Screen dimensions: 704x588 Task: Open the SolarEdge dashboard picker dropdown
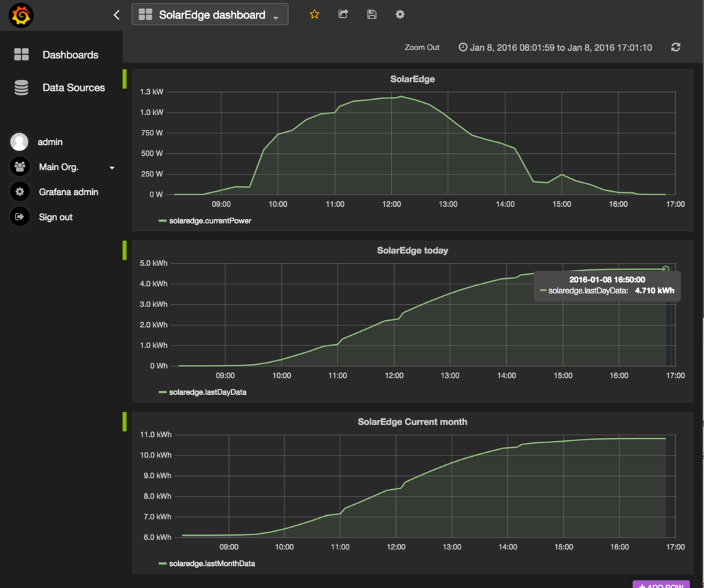pyautogui.click(x=210, y=15)
